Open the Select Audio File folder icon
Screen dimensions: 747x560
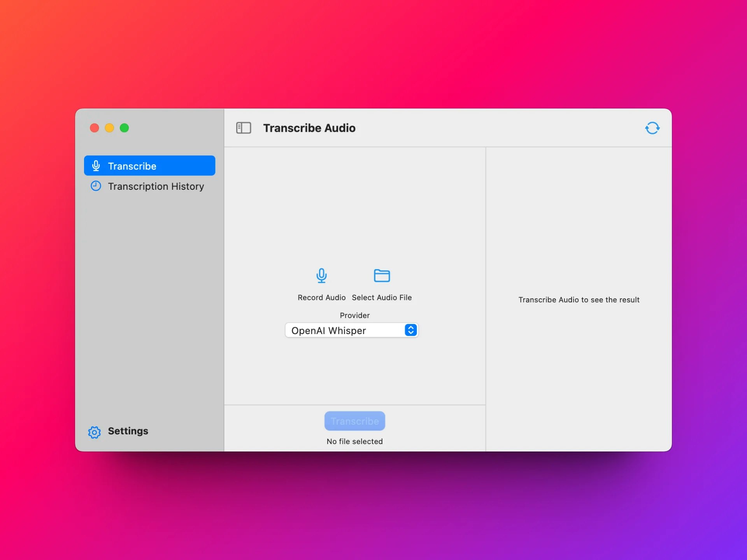point(382,276)
